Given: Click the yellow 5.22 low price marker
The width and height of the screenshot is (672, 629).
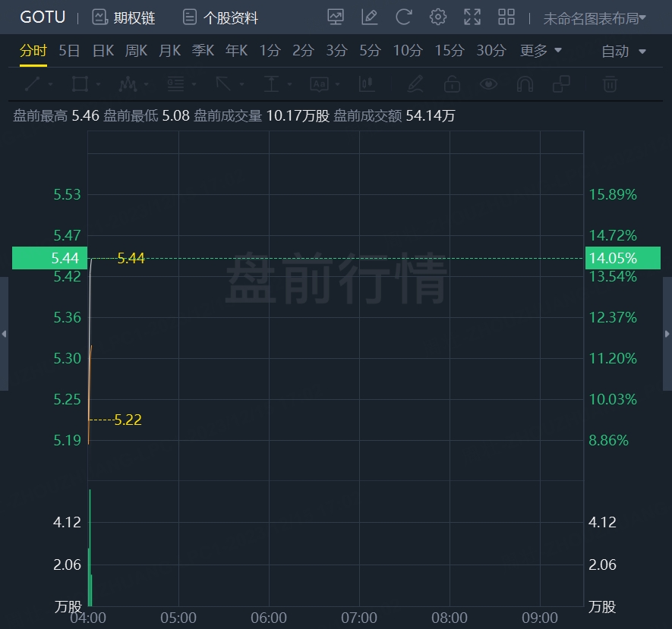Looking at the screenshot, I should (128, 420).
